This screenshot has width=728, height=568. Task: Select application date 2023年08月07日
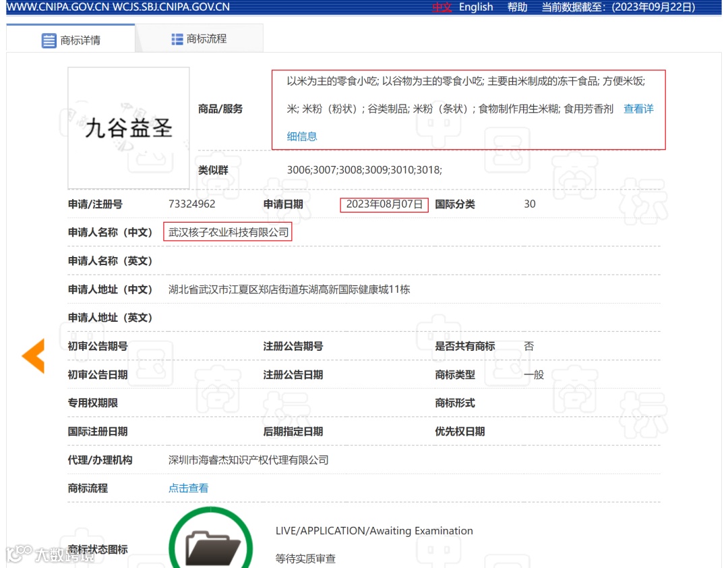[x=384, y=204]
